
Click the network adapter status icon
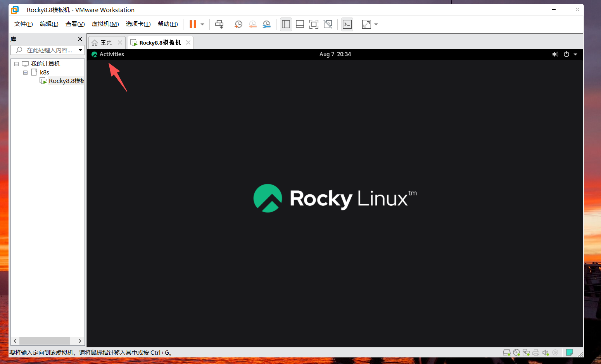tap(526, 352)
